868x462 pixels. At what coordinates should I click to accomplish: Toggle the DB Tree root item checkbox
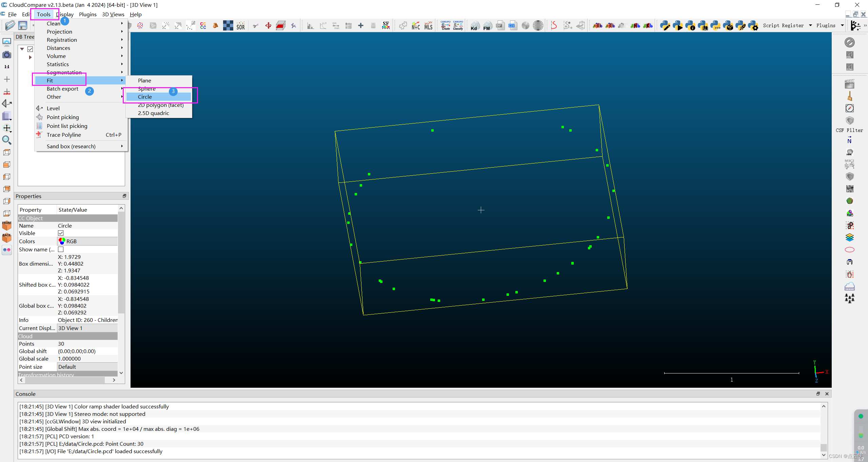30,49
